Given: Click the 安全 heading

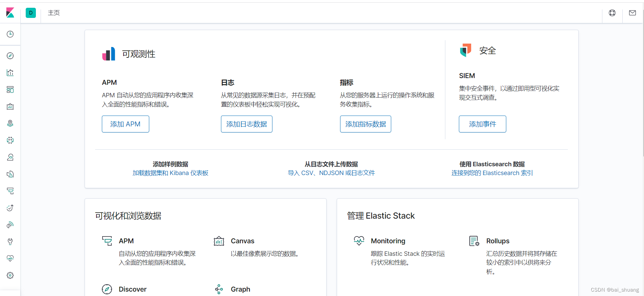Looking at the screenshot, I should [488, 51].
